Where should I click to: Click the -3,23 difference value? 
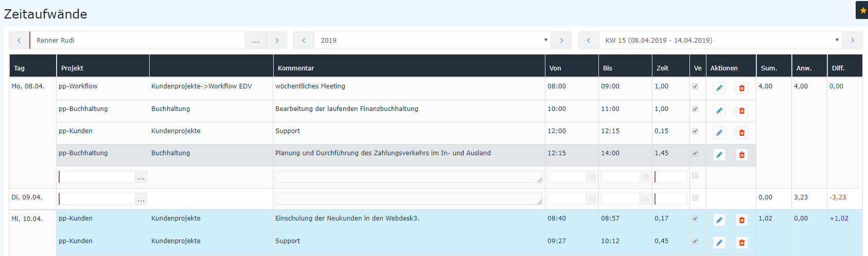[838, 197]
